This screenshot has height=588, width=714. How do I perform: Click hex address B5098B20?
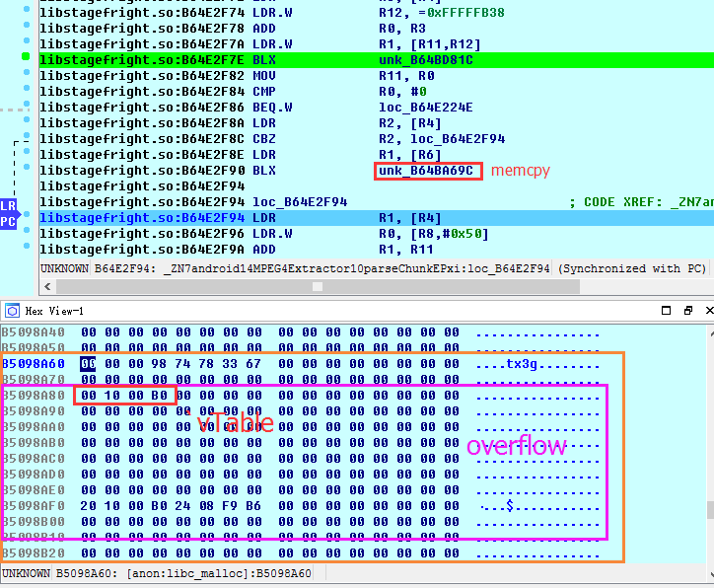pos(34,553)
